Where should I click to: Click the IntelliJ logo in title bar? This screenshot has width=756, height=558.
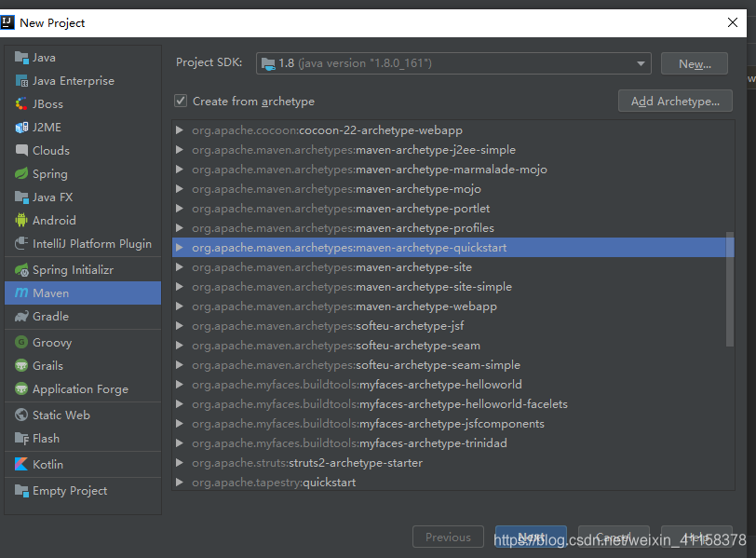point(7,22)
